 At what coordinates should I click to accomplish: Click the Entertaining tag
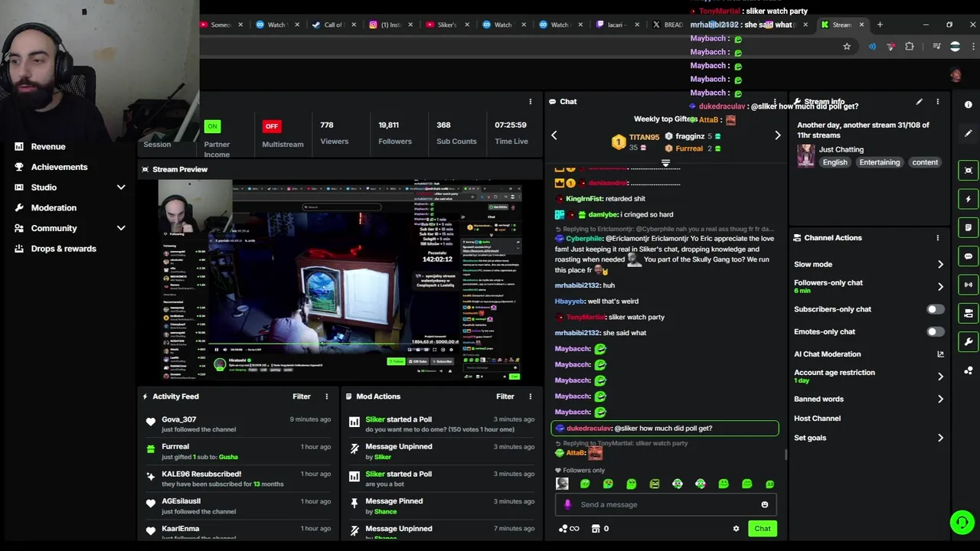tap(879, 162)
